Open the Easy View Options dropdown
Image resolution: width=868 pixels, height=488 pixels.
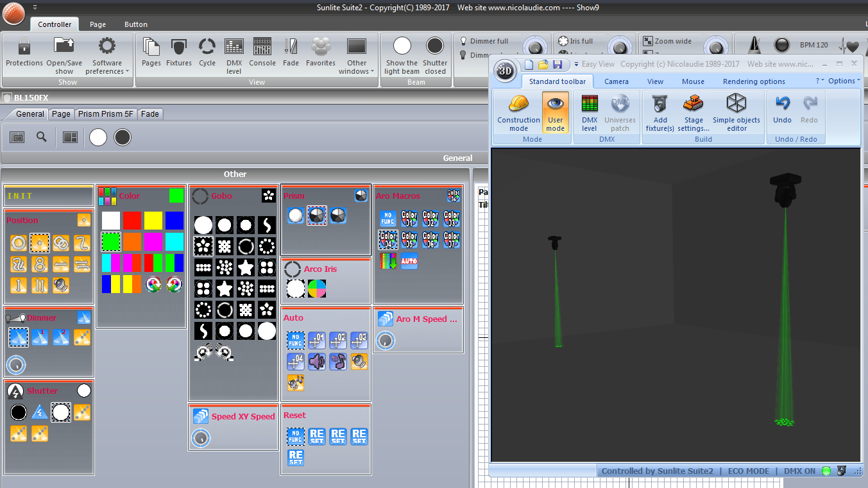(844, 81)
